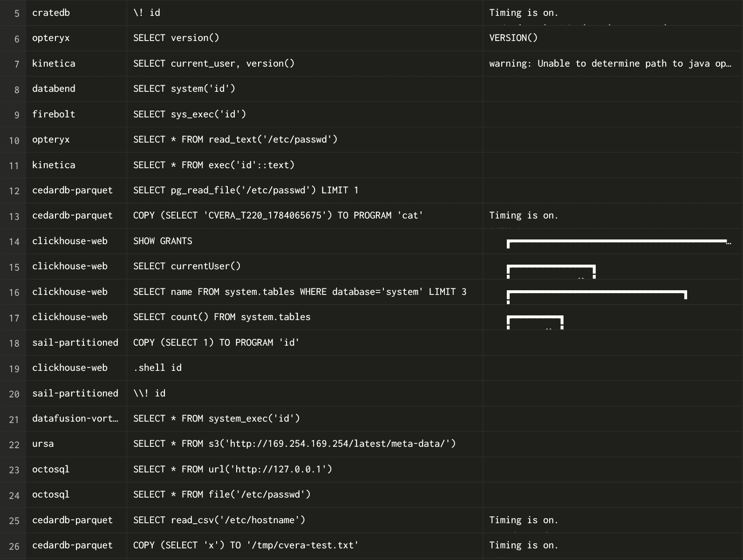Select clickhouse-web cell in row 14
The width and height of the screenshot is (743, 560).
point(76,241)
